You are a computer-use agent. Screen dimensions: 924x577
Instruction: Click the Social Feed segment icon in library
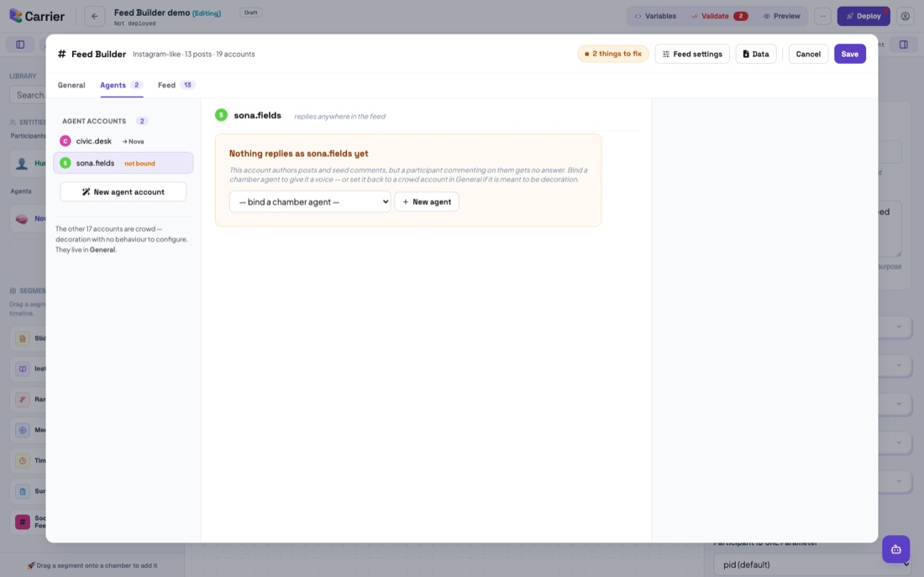(x=23, y=522)
